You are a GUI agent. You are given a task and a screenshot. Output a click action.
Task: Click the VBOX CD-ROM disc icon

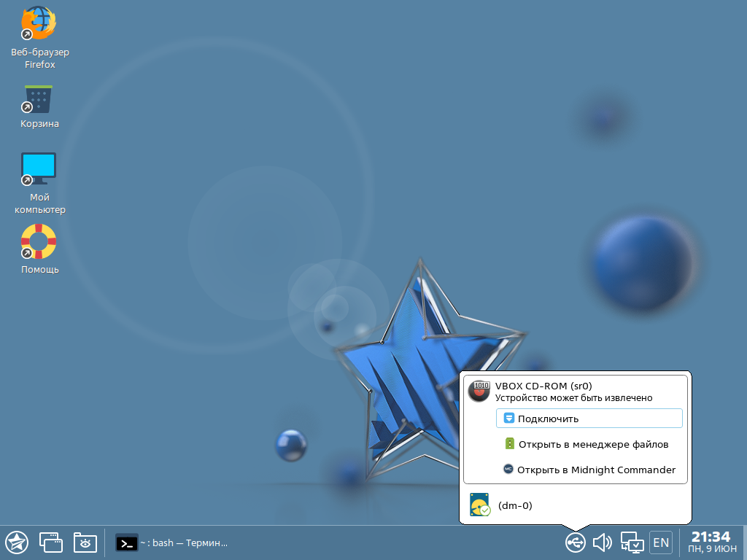[479, 392]
